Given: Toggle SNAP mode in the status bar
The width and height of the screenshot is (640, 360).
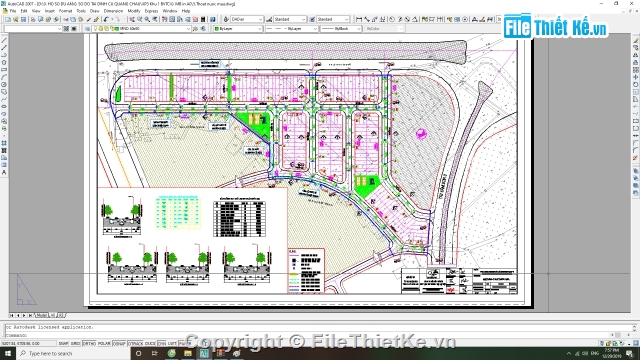Looking at the screenshot, I should click(63, 344).
